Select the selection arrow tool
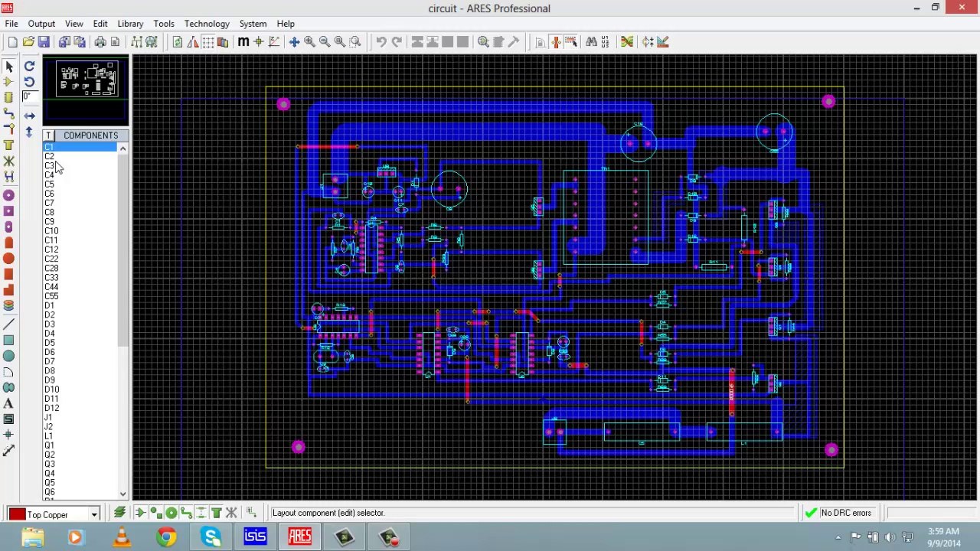 tap(9, 67)
